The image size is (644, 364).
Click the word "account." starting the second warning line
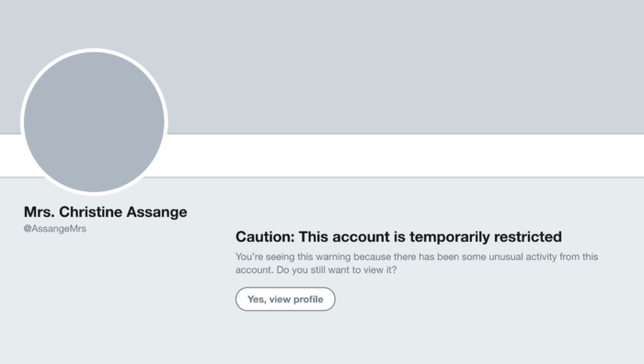254,270
